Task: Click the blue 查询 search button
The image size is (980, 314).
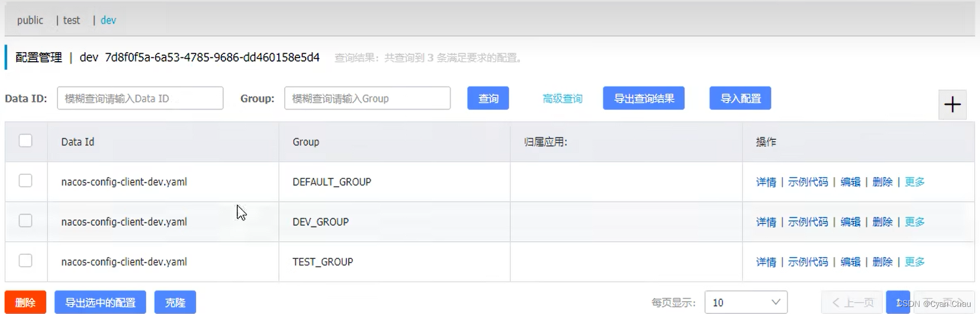Action: click(489, 98)
